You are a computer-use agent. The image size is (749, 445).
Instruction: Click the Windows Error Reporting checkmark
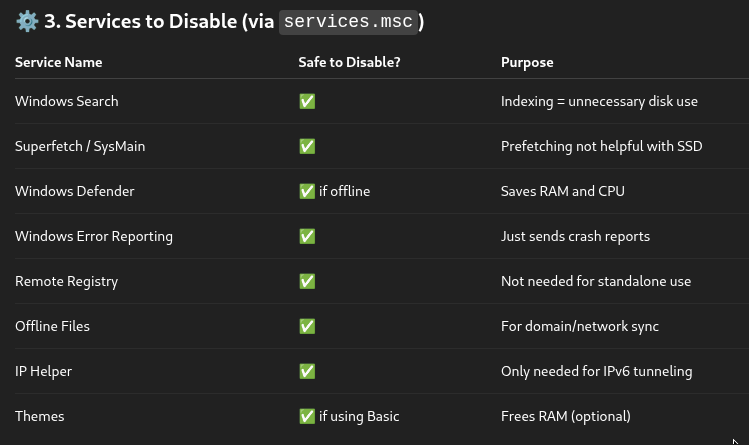click(307, 236)
